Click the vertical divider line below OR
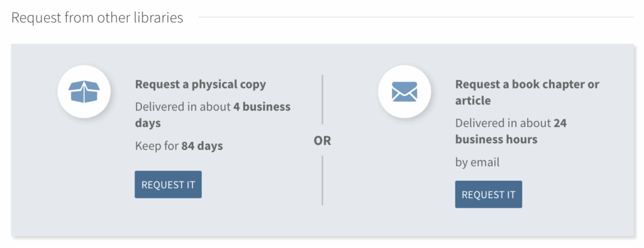Screen dimensions: 644x248 tap(323, 180)
